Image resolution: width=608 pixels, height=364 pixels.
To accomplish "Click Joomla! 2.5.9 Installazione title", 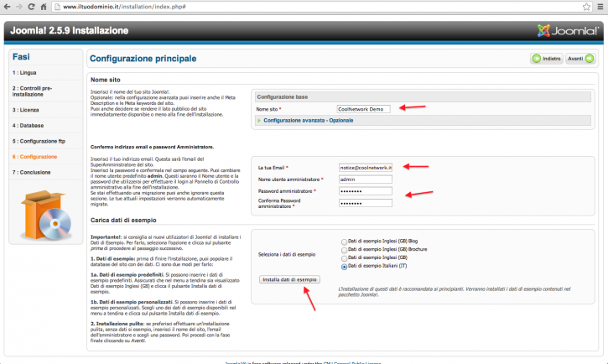I will [70, 31].
